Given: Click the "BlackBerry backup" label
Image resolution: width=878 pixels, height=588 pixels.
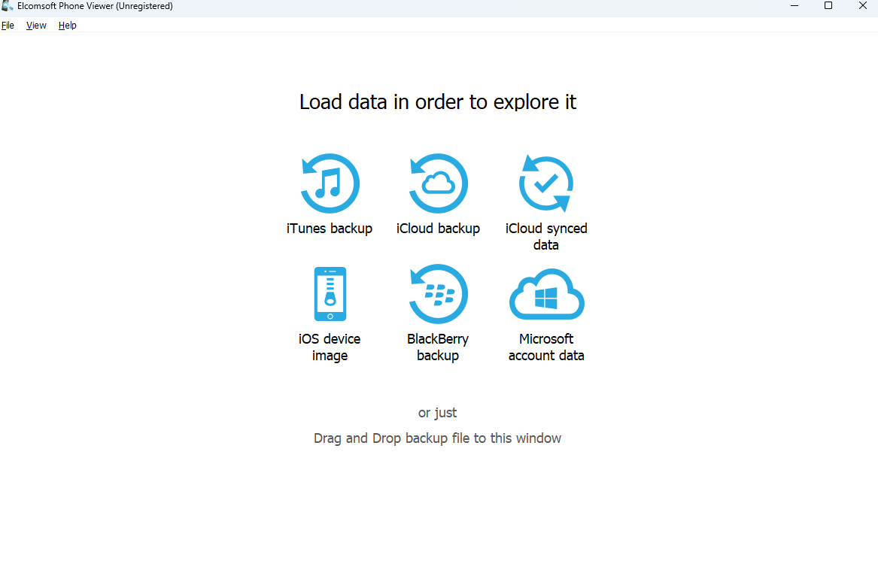Looking at the screenshot, I should coord(438,347).
